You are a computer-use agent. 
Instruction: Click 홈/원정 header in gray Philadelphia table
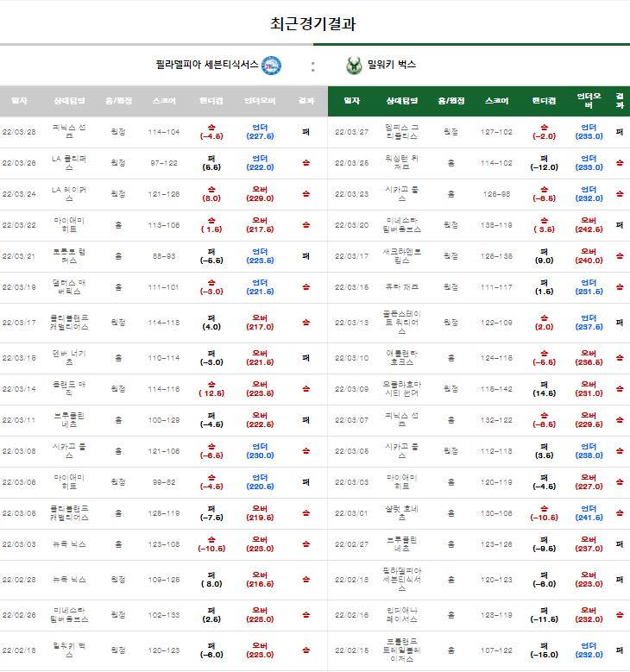point(118,101)
